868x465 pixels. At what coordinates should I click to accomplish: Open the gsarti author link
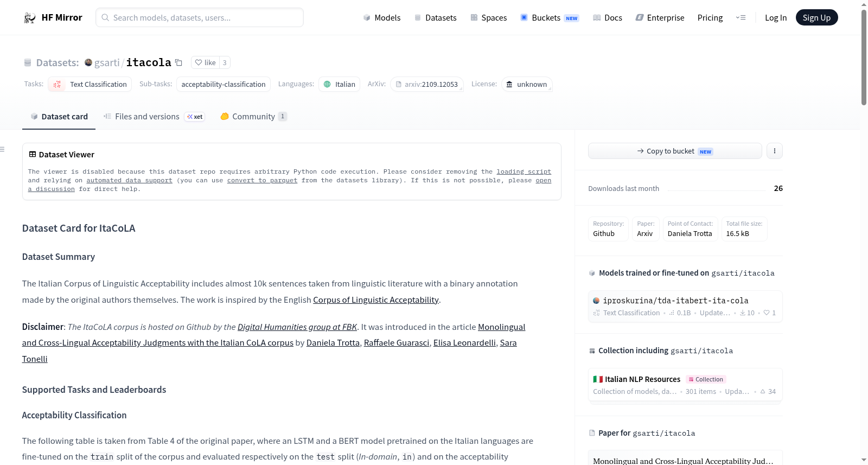pyautogui.click(x=107, y=63)
